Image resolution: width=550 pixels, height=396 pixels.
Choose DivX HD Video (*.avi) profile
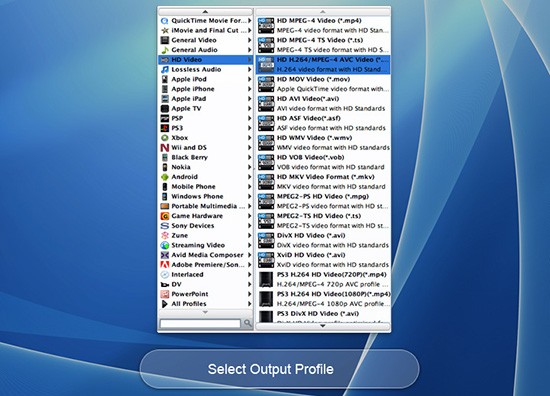click(x=323, y=240)
